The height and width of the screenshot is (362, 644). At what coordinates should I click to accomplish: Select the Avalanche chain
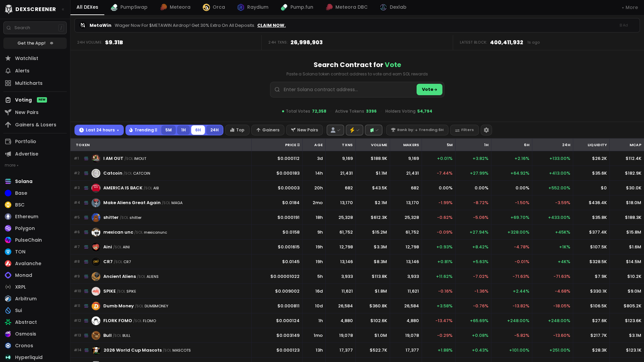click(35, 263)
